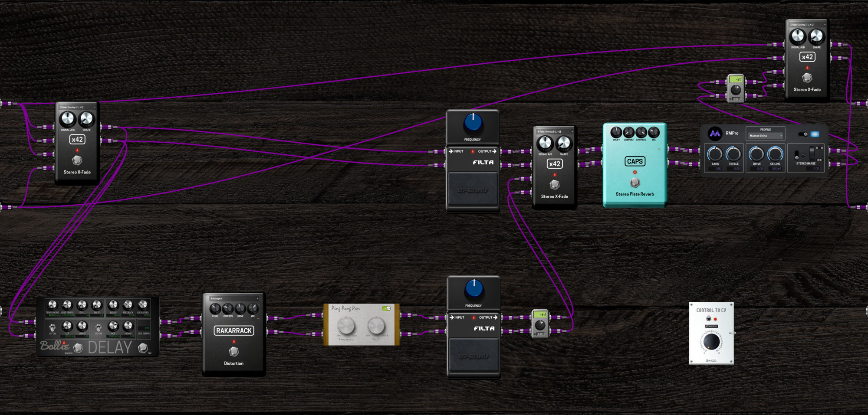The image size is (868, 415).
Task: Click Signal A/B knob on upper-right Stereo X-Fade
Action: point(798,36)
